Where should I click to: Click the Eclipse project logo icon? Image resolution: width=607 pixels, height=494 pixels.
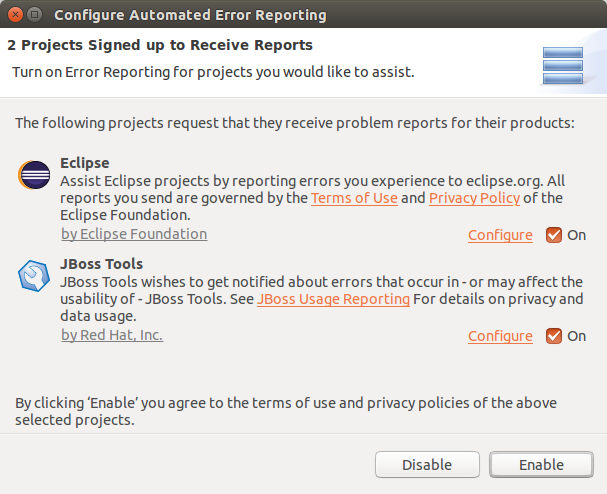click(x=34, y=176)
